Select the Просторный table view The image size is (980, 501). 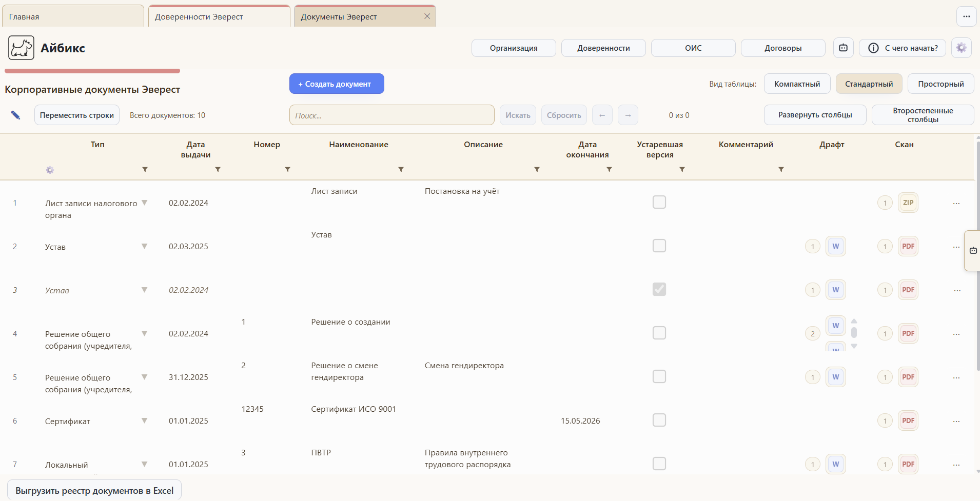pos(940,84)
